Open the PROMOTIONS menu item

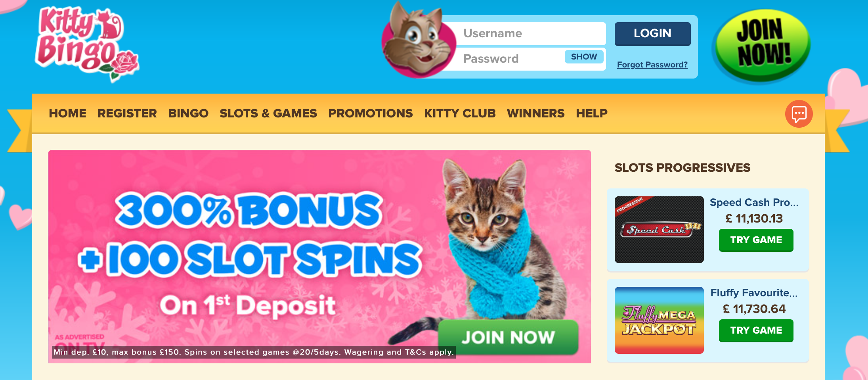tap(371, 113)
